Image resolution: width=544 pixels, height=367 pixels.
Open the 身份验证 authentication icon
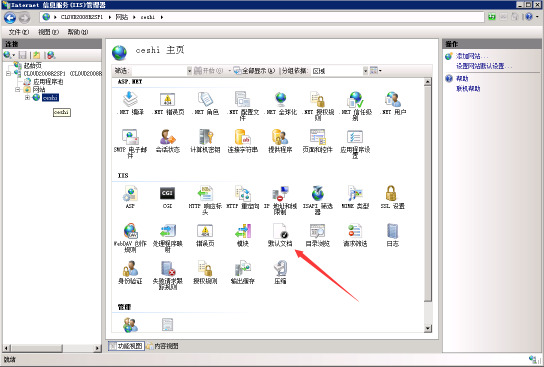click(130, 273)
